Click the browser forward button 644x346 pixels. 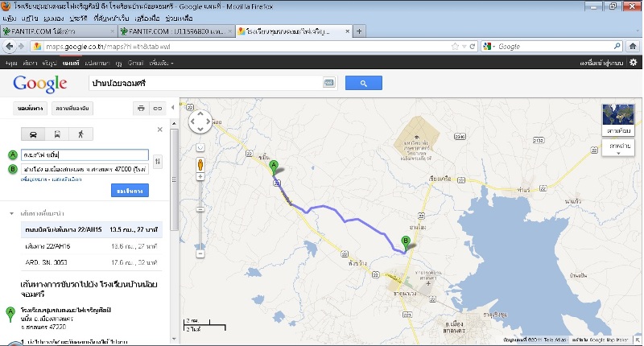22,47
